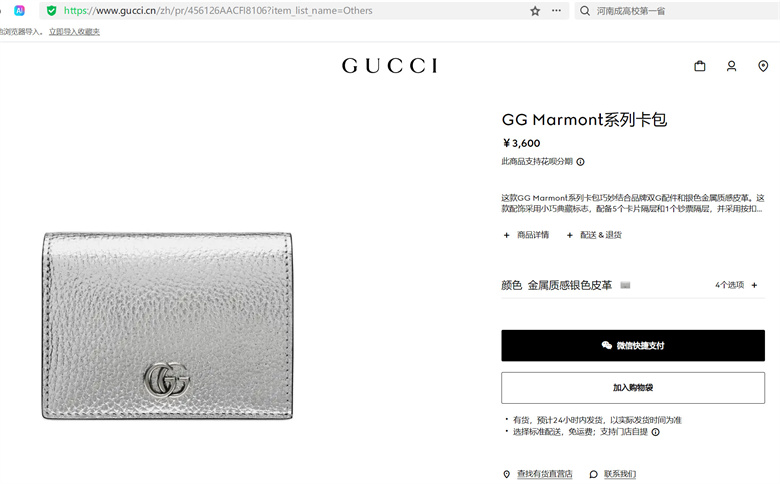Open the 联系我们 link
Image resolution: width=780 pixels, height=484 pixels.
click(x=620, y=474)
